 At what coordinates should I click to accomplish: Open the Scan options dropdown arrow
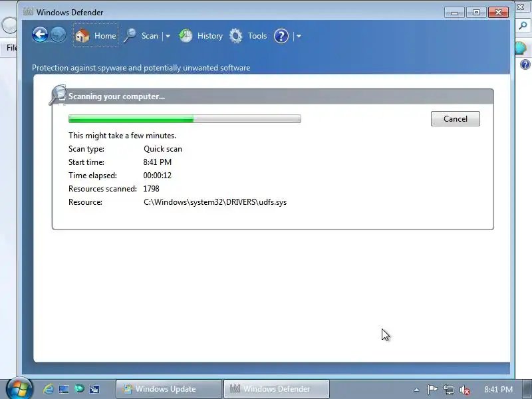(x=168, y=36)
